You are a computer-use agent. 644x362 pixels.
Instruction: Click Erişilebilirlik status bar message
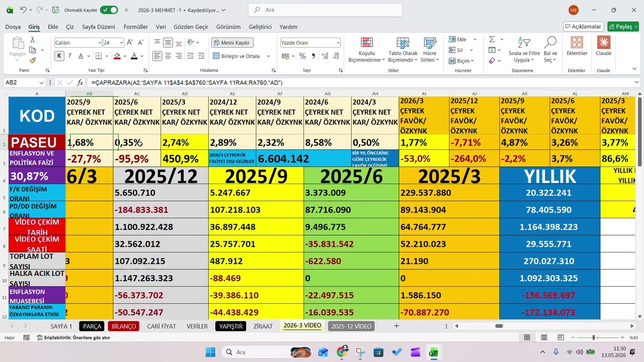pyautogui.click(x=73, y=337)
